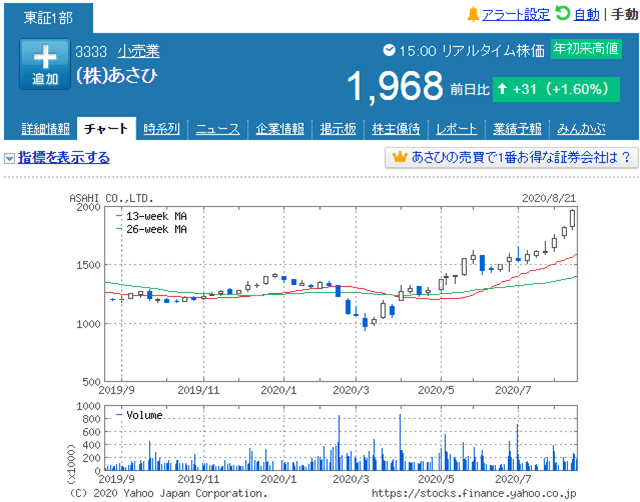Open the レポート tab
Screen dimensions: 640x502
tap(456, 129)
